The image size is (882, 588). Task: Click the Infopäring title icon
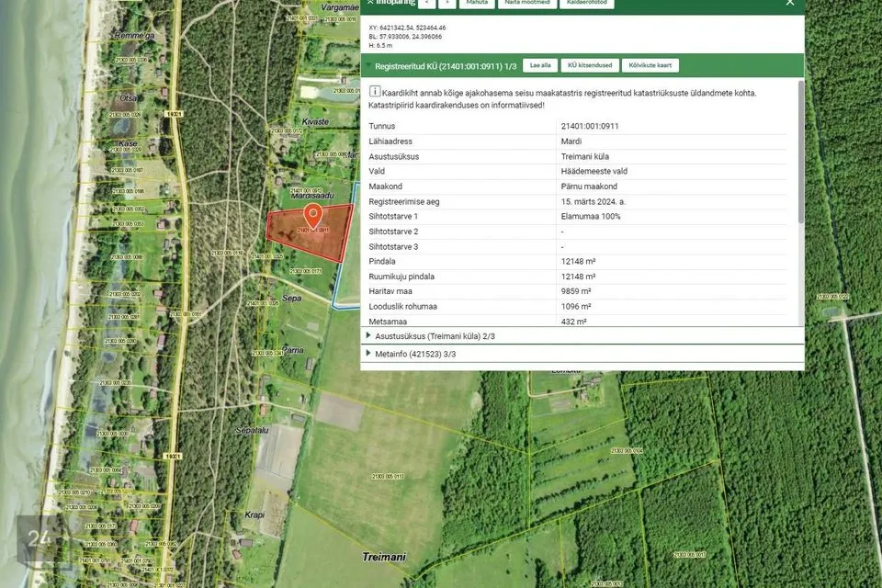pos(369,3)
